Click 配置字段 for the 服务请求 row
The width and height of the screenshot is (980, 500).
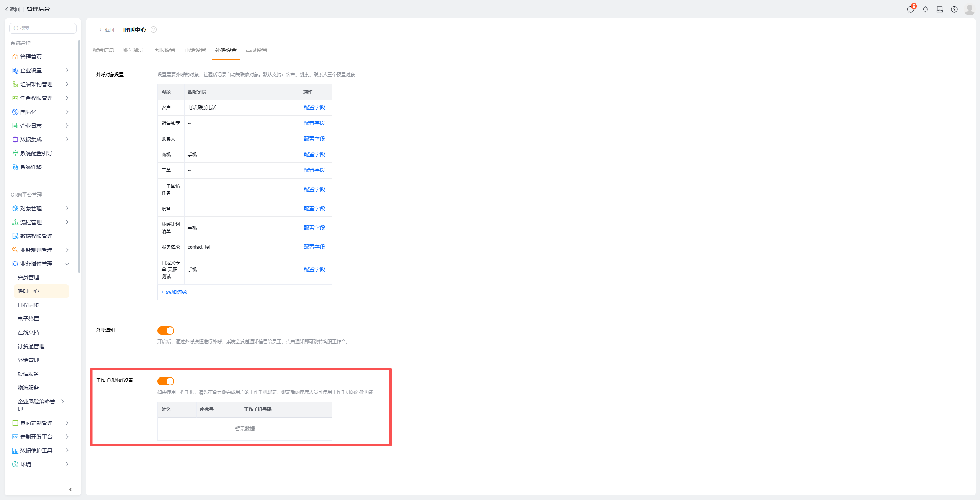point(314,247)
